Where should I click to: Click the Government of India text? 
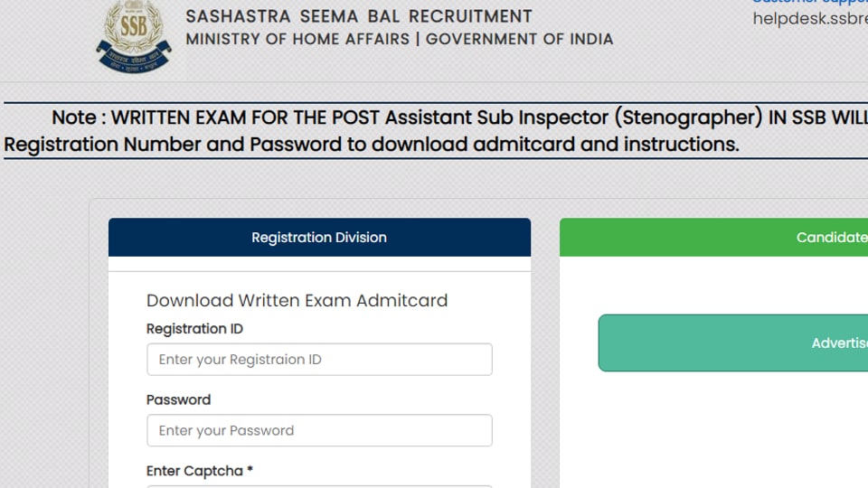[519, 39]
